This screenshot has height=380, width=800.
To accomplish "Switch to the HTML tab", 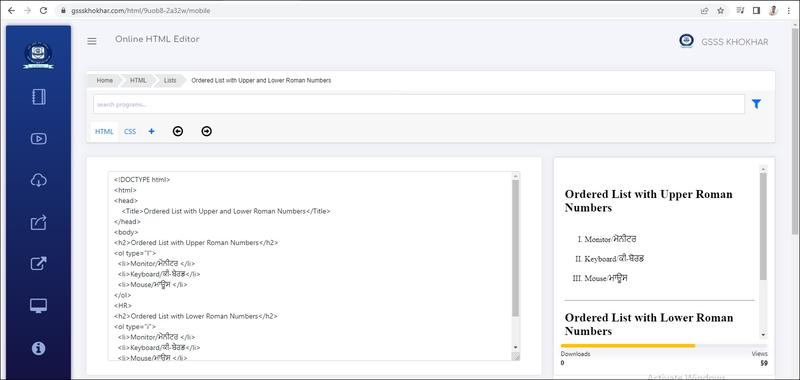I will 104,132.
